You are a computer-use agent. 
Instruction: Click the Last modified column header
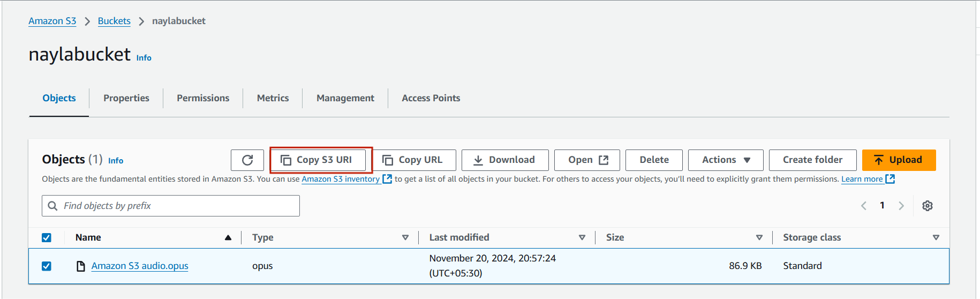click(x=459, y=237)
